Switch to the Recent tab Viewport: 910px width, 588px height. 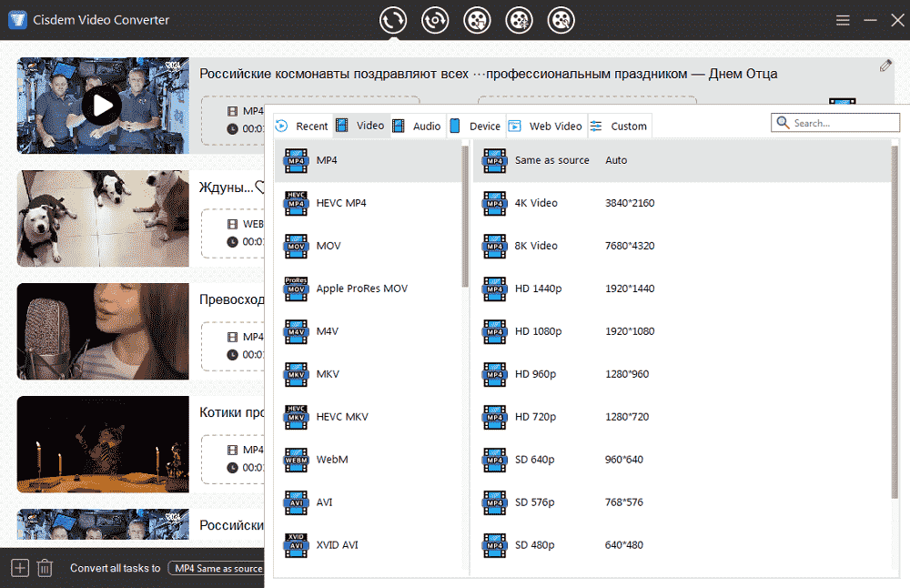coord(302,126)
